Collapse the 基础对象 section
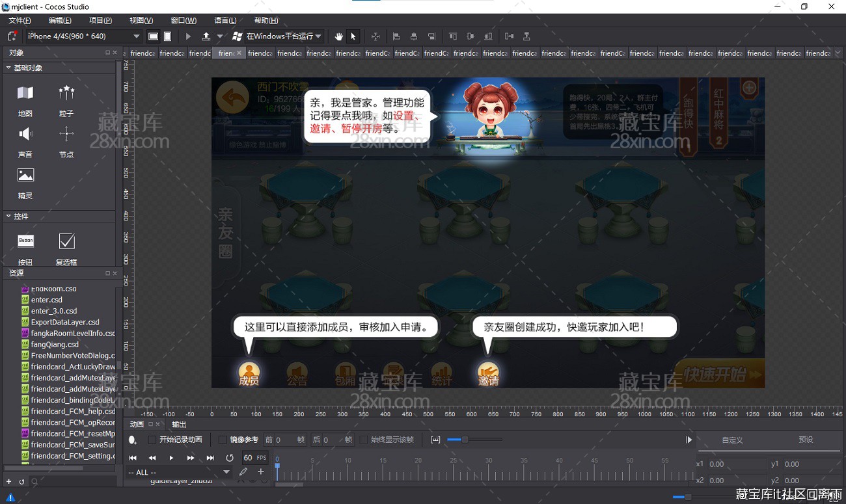Screen dimensions: 846x504 click(8, 68)
